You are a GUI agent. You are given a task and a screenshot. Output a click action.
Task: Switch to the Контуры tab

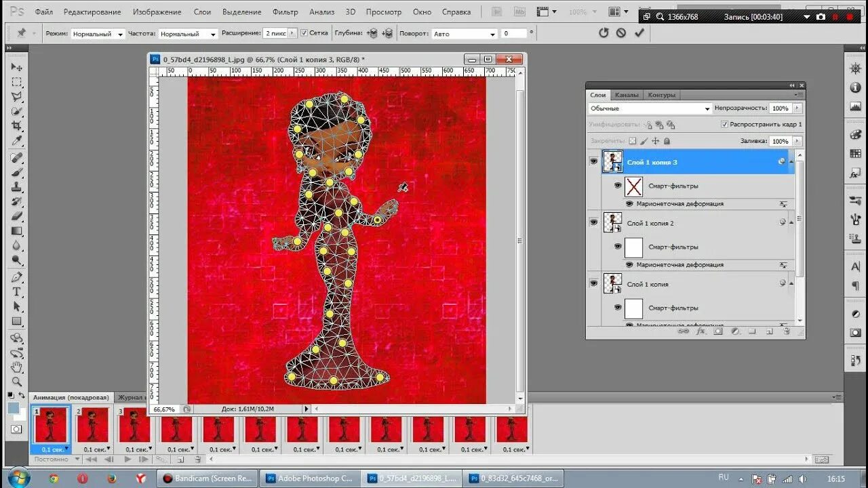(x=661, y=95)
